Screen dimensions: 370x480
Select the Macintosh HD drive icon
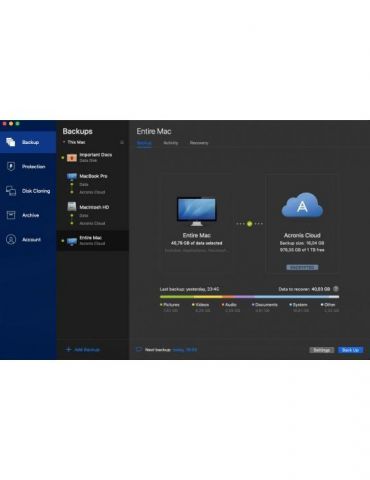click(72, 207)
